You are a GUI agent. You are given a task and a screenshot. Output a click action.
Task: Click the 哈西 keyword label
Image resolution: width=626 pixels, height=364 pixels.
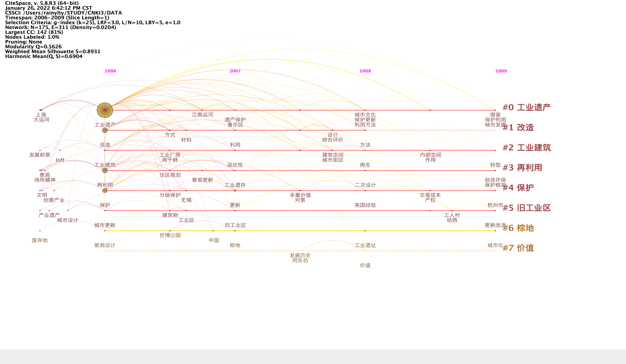[452, 220]
